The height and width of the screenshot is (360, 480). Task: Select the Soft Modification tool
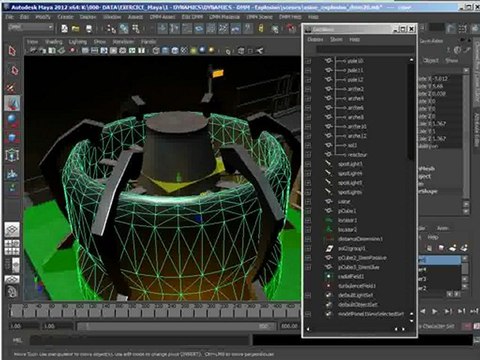[12, 173]
